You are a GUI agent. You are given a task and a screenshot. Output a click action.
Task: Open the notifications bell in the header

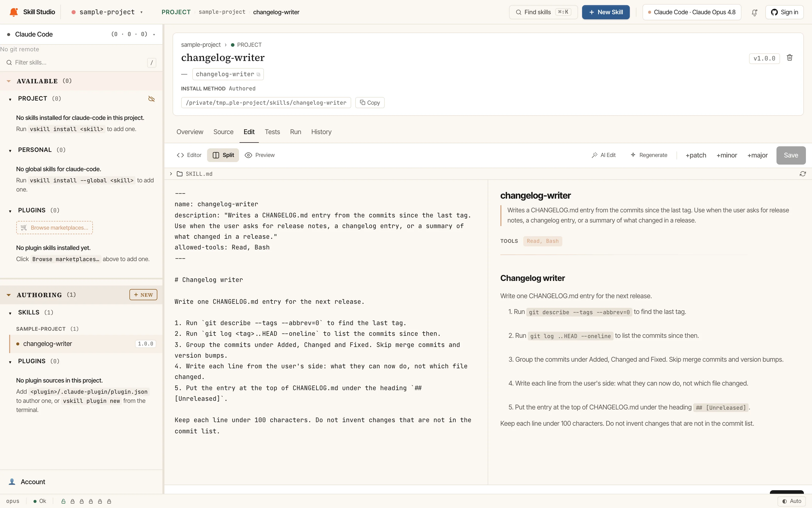pos(754,12)
